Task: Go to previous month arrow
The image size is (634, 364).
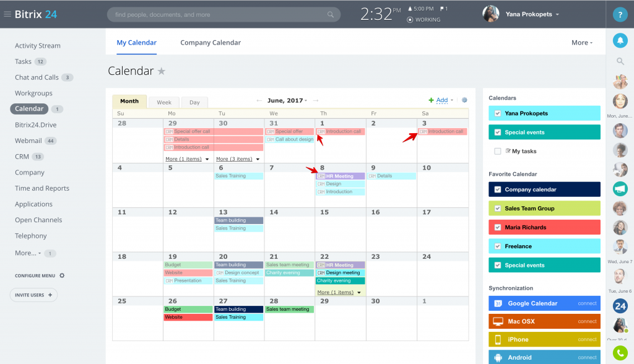Action: [x=259, y=100]
